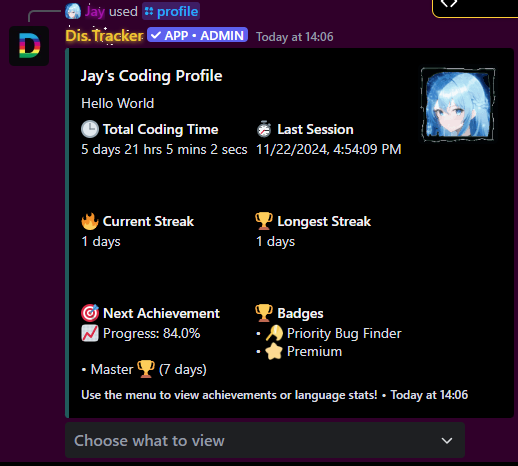Click the stopwatch icon beside Last Session
The image size is (518, 466).
point(264,129)
